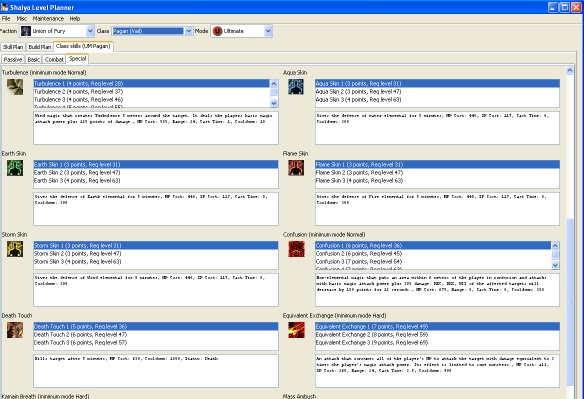Click the Earth Skin skill icon
This screenshot has width=584, height=399.
click(15, 168)
